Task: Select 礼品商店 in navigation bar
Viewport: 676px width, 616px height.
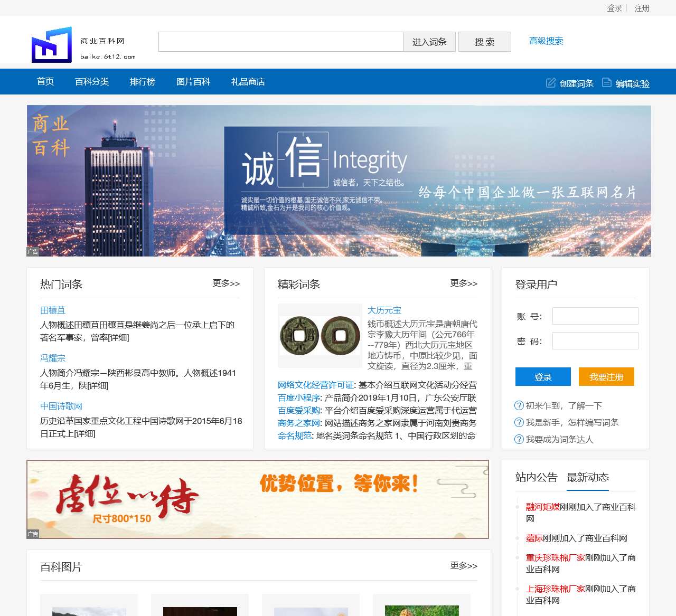Action: tap(248, 81)
